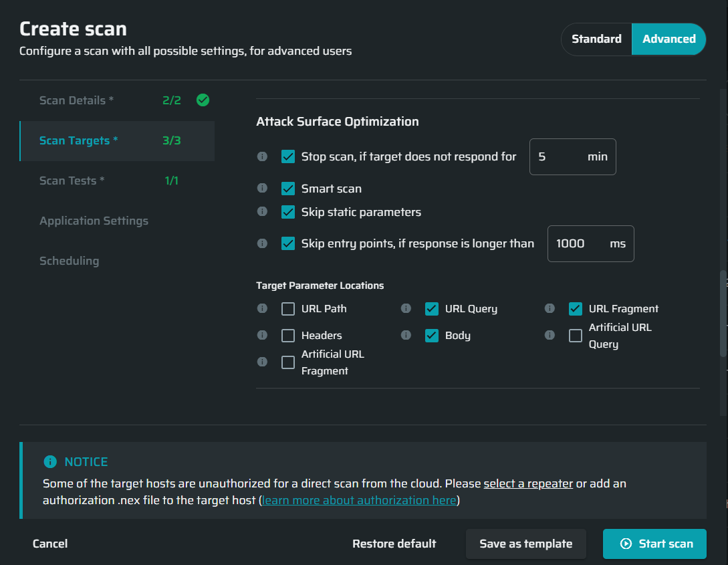The image size is (728, 565).
Task: Enable URL Path parameter location
Action: pyautogui.click(x=288, y=309)
